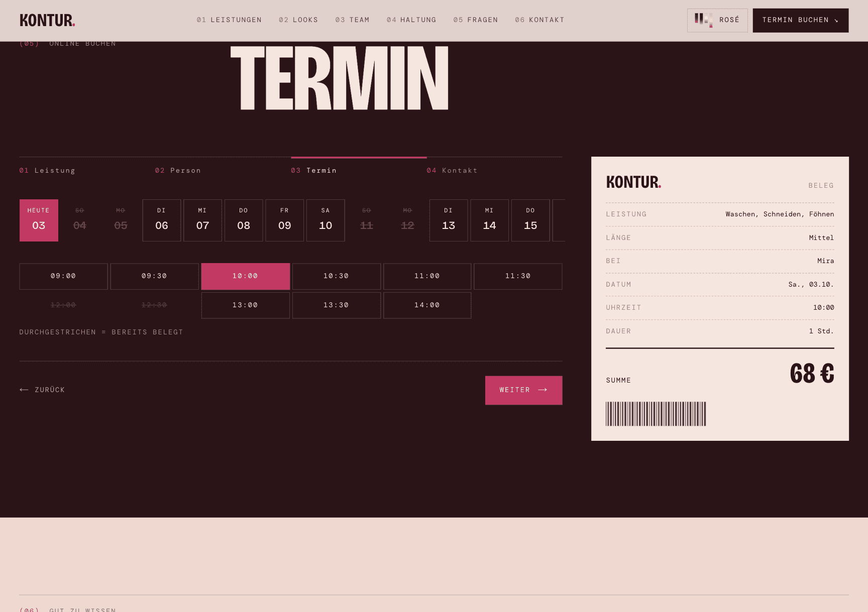Choose Thursday 15 date tile
868x612 pixels.
pyautogui.click(x=530, y=220)
